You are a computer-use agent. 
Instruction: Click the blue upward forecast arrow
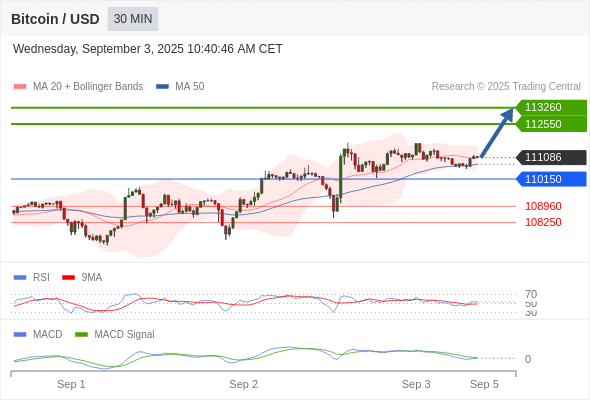click(x=497, y=132)
